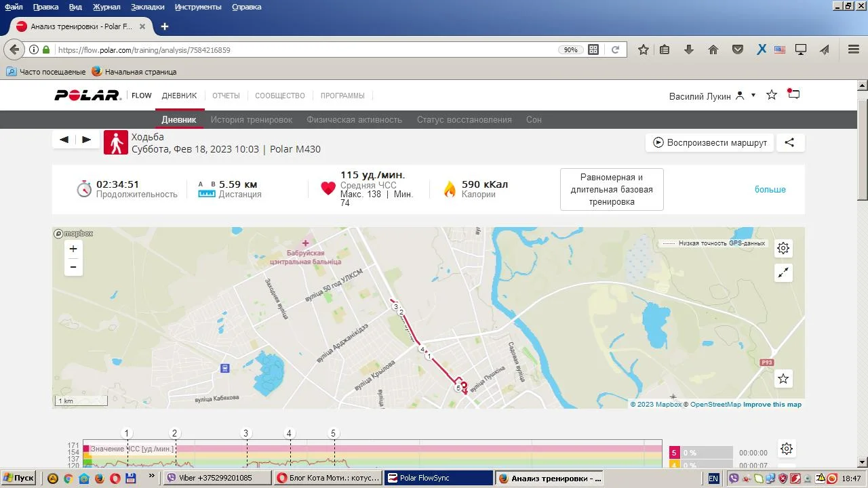Go back in browser history
The width and height of the screenshot is (868, 488).
[x=14, y=49]
